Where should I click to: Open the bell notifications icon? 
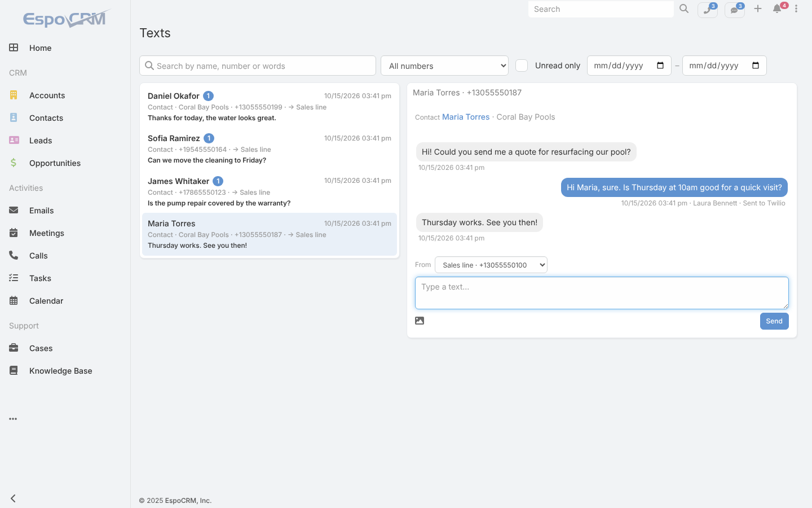tap(778, 8)
